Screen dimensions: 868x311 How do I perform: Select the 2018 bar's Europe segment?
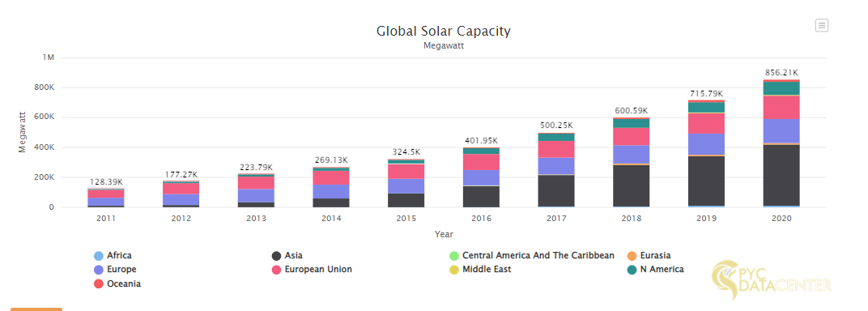(631, 155)
